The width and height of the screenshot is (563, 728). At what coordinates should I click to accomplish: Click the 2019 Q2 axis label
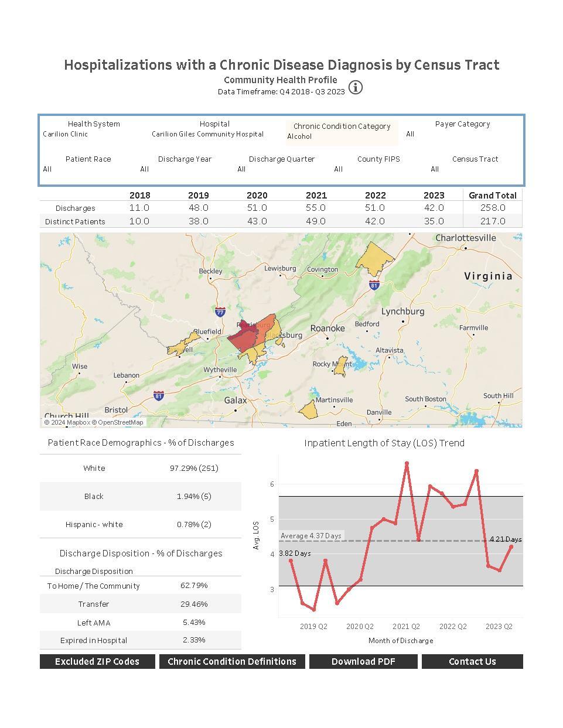(x=313, y=627)
